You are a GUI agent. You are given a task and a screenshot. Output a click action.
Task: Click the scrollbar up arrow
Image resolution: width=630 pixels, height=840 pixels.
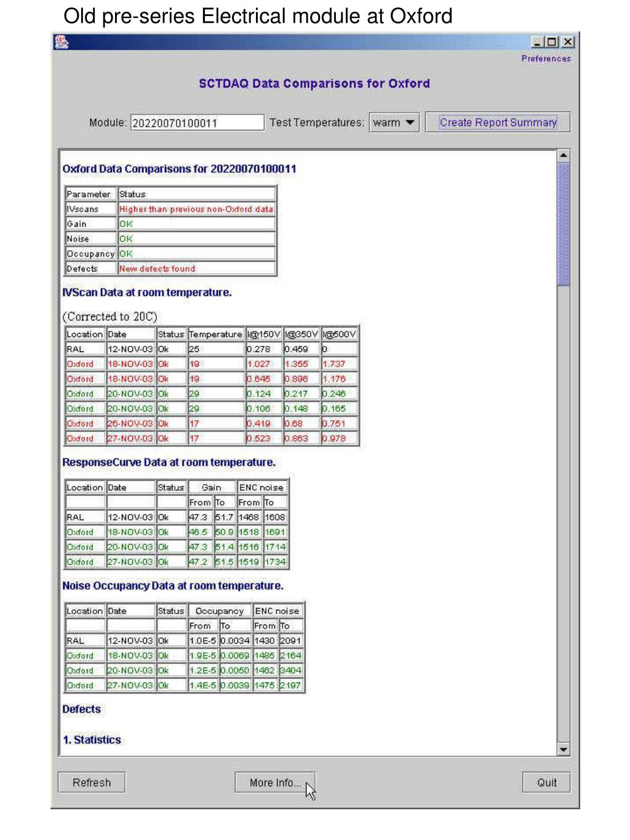point(563,156)
